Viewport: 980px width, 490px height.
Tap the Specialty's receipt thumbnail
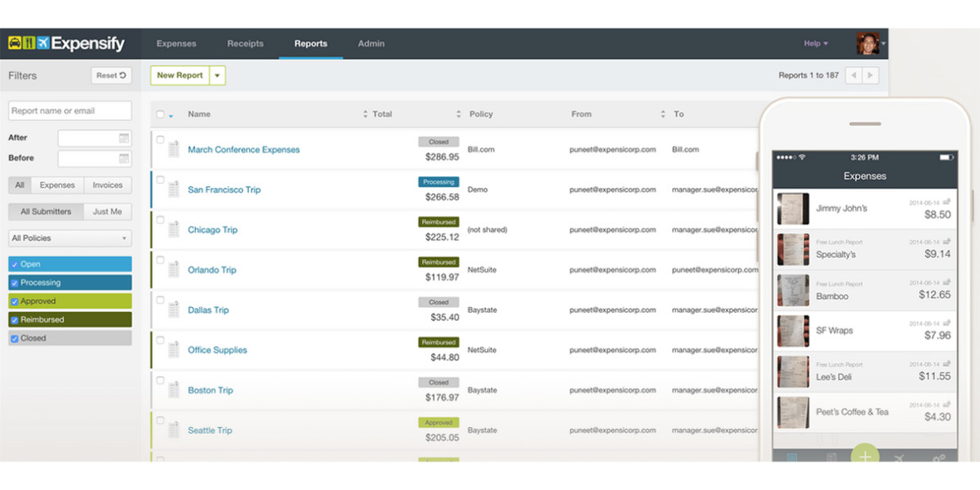[x=793, y=250]
